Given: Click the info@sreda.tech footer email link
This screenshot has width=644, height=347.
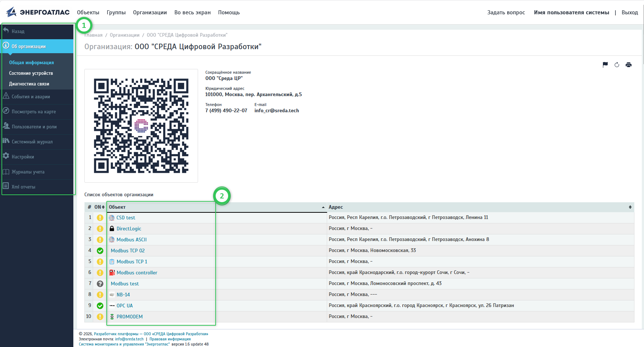Looking at the screenshot, I should click(129, 339).
